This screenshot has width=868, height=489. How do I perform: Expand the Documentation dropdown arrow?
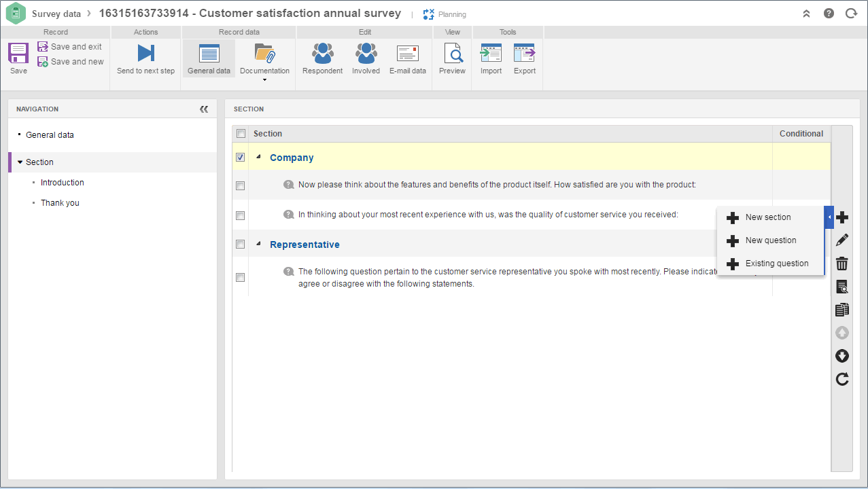(x=264, y=80)
